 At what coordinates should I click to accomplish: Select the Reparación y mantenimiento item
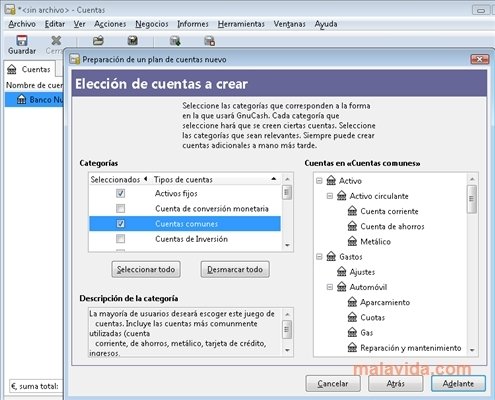(x=411, y=348)
